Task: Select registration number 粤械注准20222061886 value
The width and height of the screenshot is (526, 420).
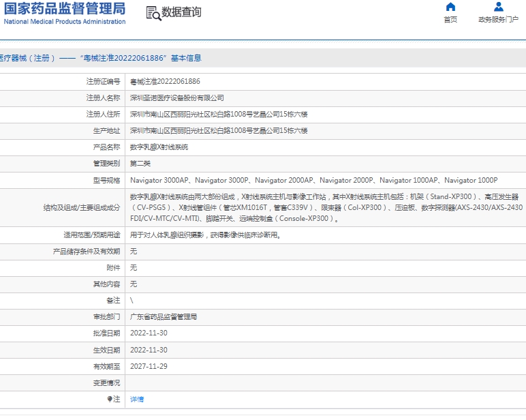Action: 165,82
